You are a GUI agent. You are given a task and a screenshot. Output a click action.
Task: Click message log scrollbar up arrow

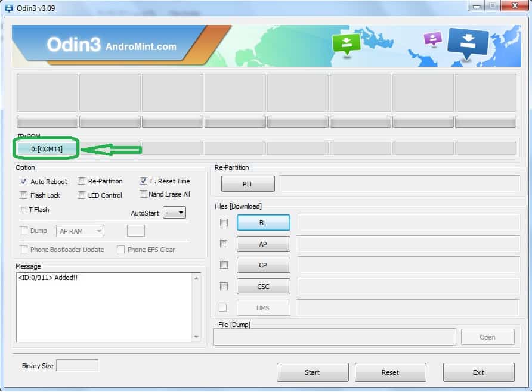point(196,278)
